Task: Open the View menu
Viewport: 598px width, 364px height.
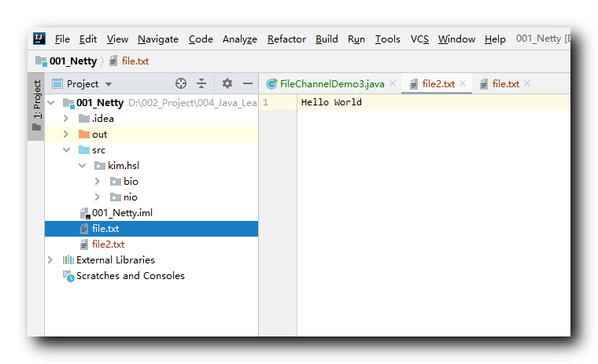Action: click(x=117, y=39)
